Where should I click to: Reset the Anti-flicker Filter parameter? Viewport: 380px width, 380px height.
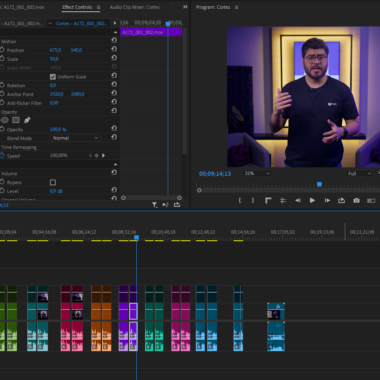[114, 102]
